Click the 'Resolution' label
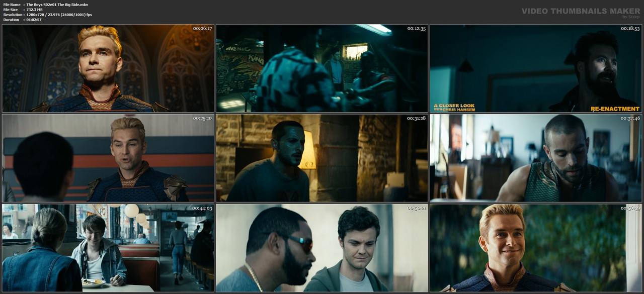Screen dimensions: 644x294 coord(13,15)
